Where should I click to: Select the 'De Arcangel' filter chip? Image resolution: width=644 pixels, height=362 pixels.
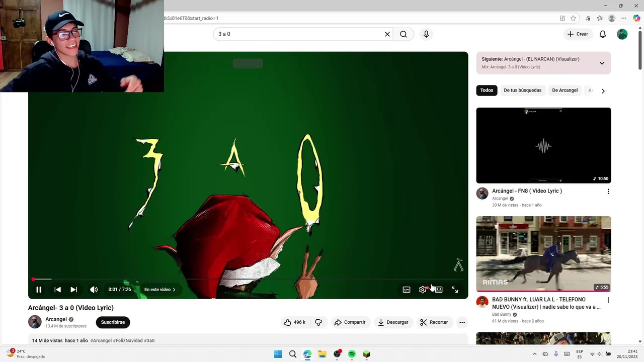pos(565,90)
